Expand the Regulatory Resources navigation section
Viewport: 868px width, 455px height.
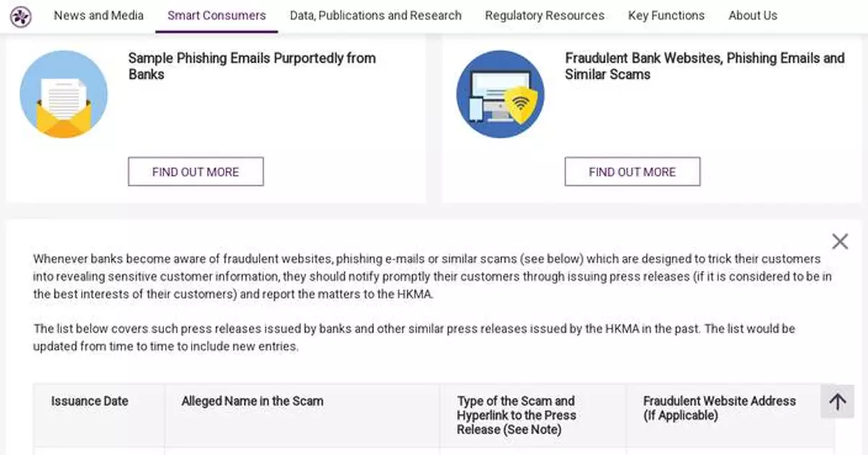click(x=545, y=14)
